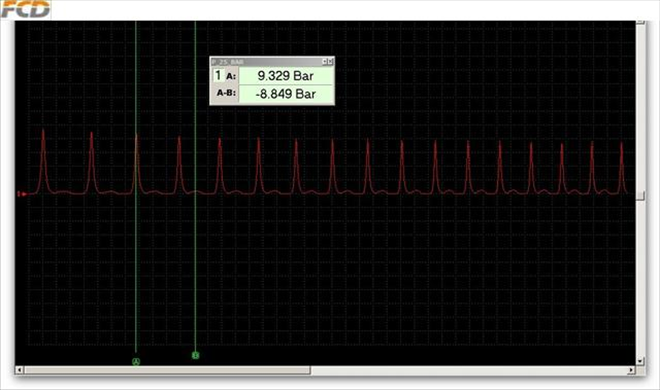
Task: Click the vertical scrollbar thumb
Action: click(640, 195)
